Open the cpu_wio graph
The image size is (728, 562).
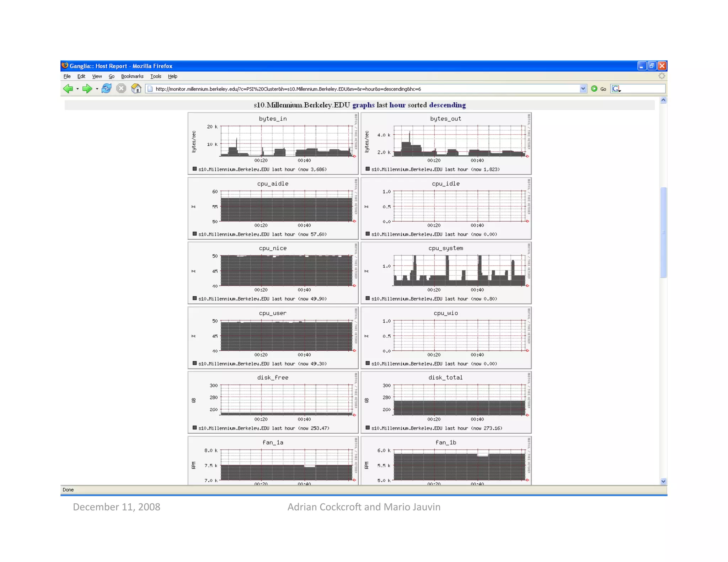(446, 338)
